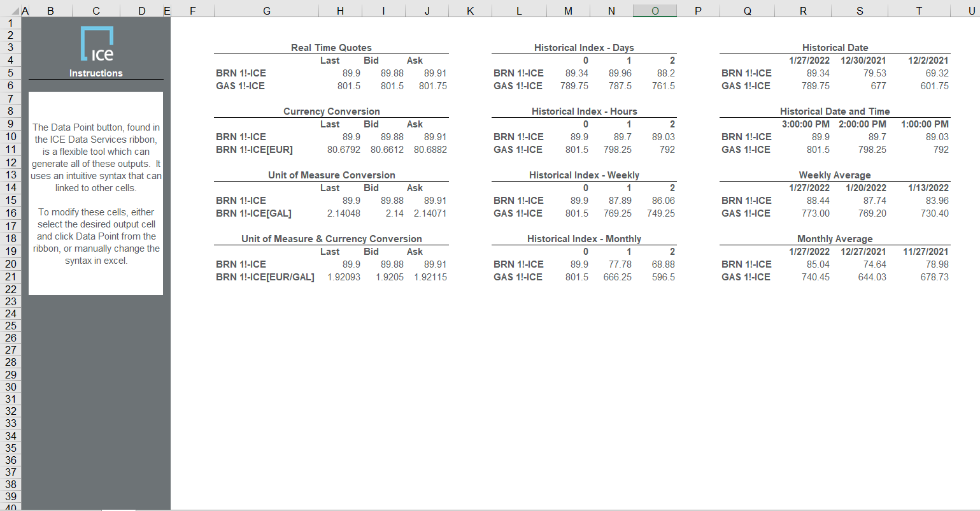Select the Monthly Average title cell
Viewport: 980px width, 511px height.
[x=835, y=239]
